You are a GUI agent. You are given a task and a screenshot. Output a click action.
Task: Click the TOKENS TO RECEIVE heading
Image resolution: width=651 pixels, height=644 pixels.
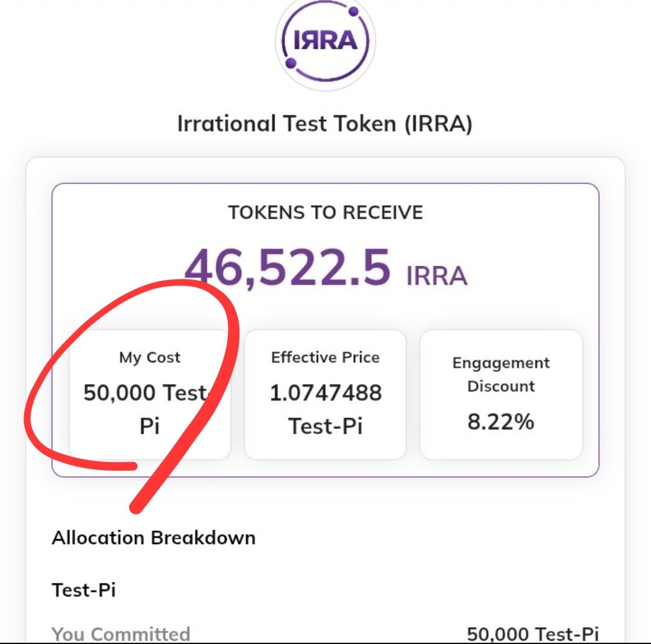click(x=325, y=212)
